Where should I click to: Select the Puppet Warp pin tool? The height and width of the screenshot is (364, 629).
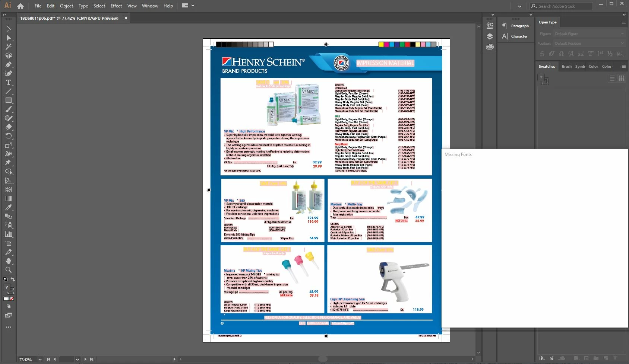pos(9,163)
